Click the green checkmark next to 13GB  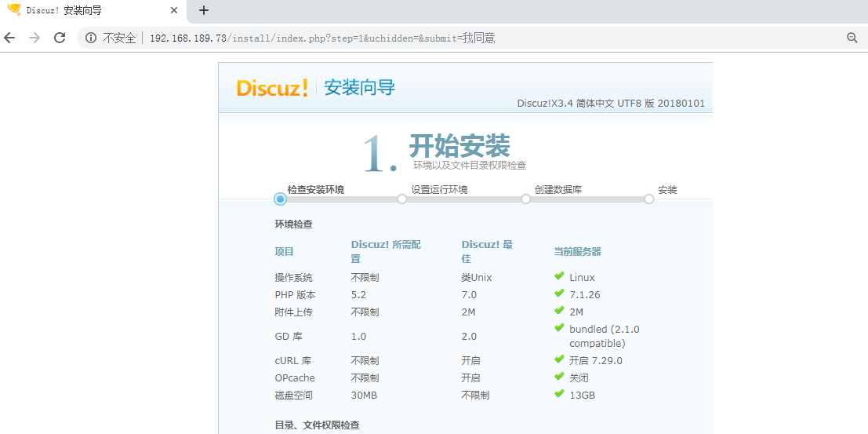(x=559, y=393)
